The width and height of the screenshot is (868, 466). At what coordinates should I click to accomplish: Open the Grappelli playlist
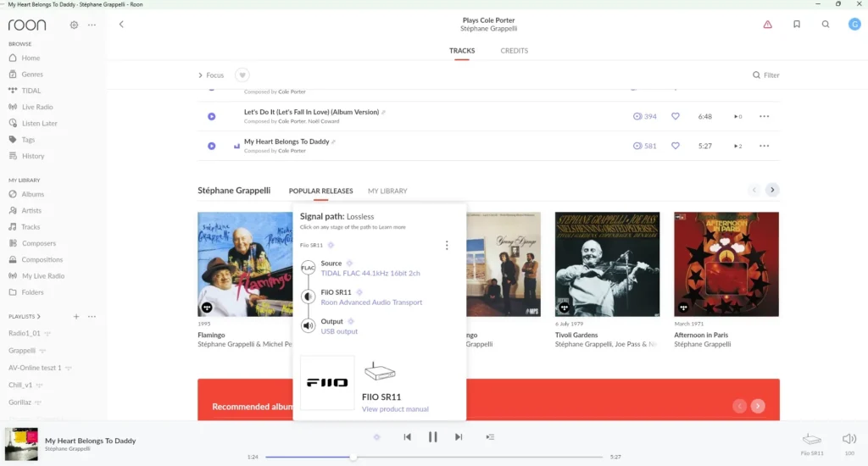pos(22,350)
